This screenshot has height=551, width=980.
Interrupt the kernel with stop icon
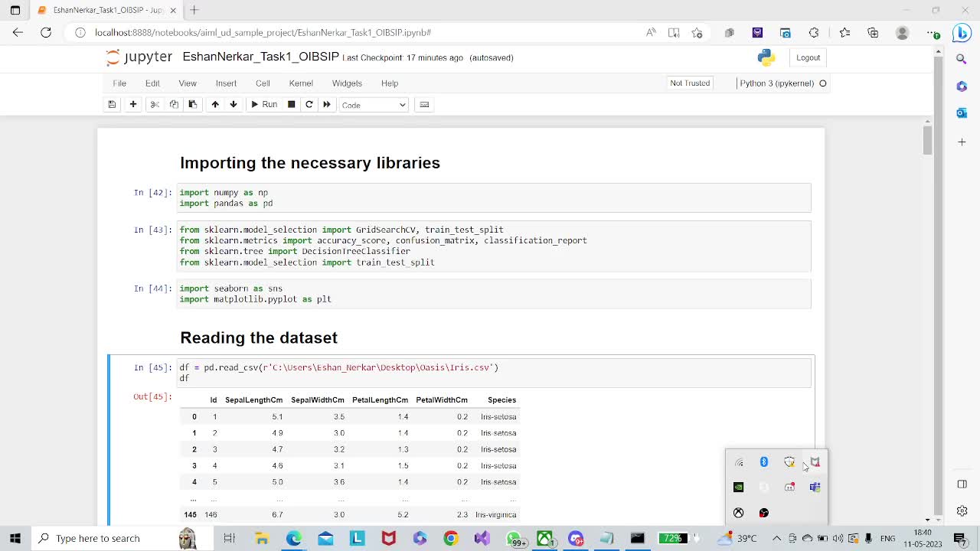291,105
